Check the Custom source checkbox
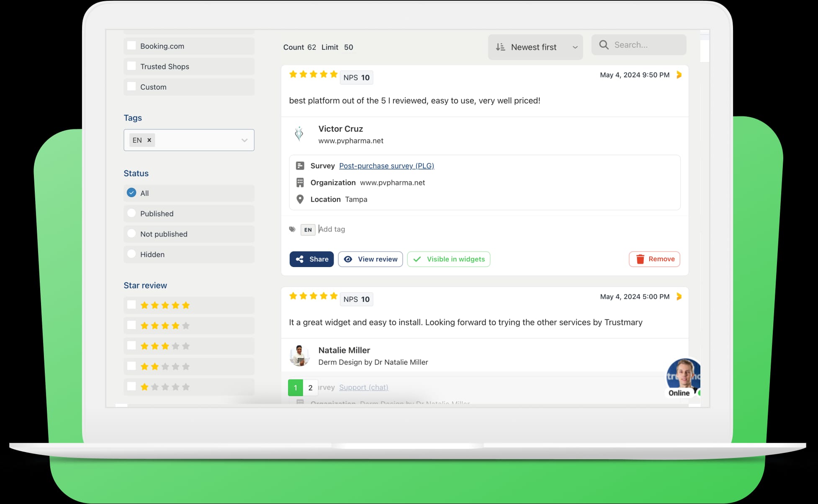The width and height of the screenshot is (818, 504). click(131, 86)
